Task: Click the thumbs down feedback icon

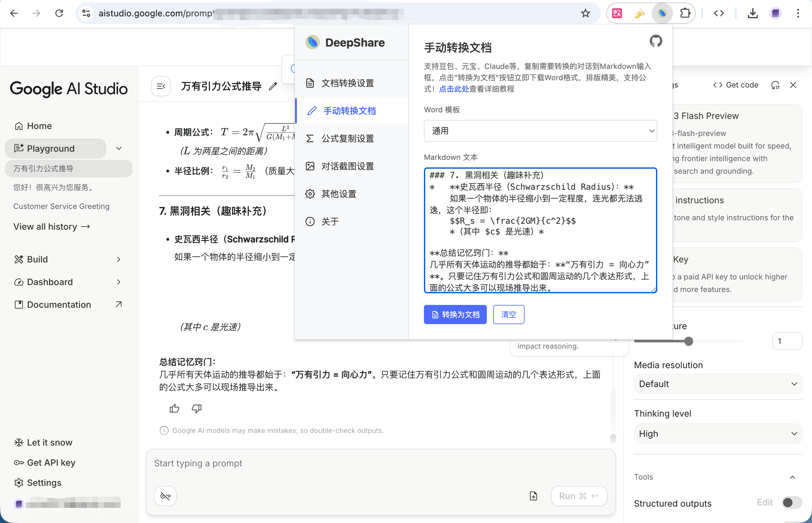Action: [197, 408]
